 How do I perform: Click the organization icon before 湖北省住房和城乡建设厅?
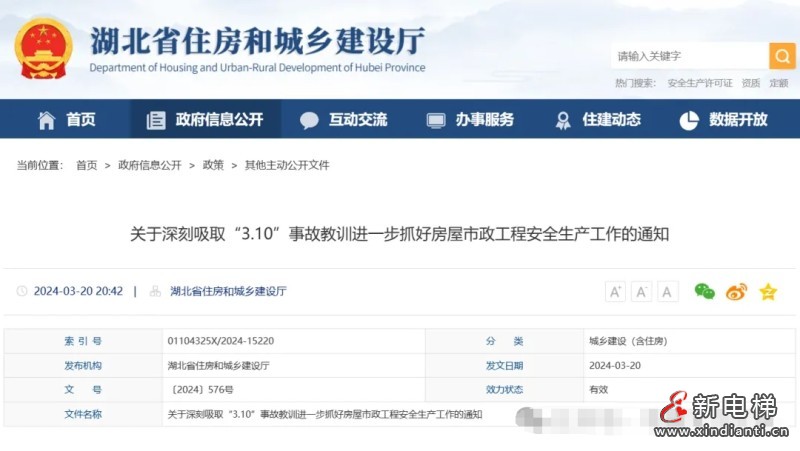point(155,291)
